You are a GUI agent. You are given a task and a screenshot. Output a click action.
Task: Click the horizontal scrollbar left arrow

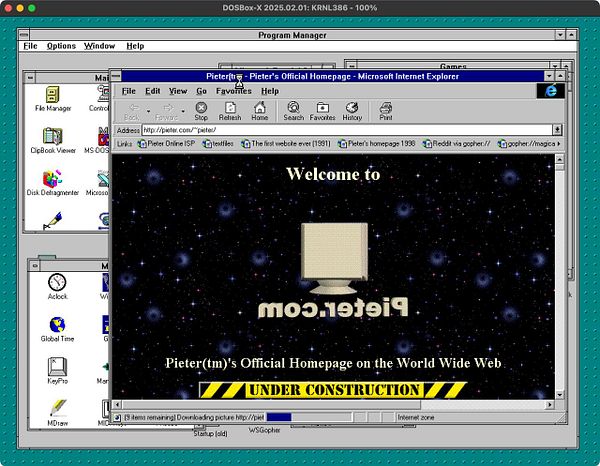point(117,404)
